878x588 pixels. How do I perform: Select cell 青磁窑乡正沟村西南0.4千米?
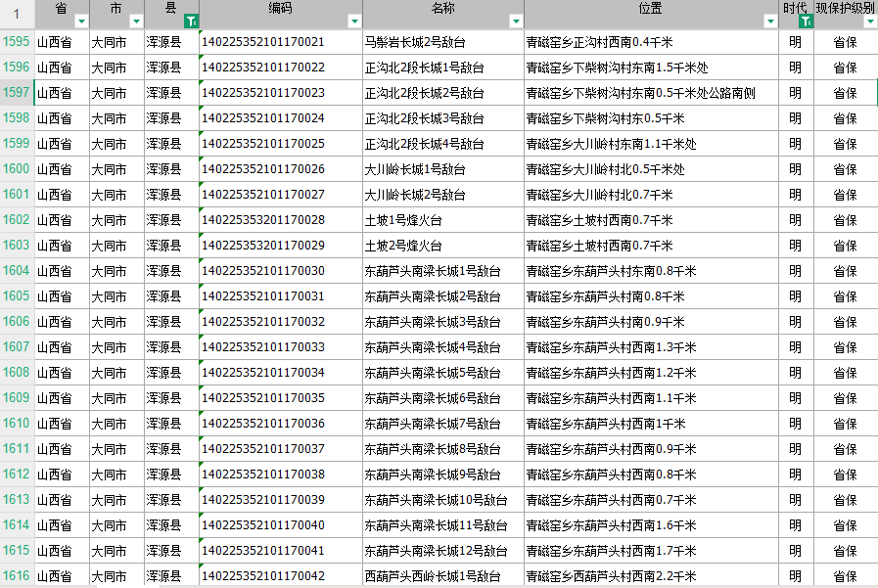[x=651, y=42]
